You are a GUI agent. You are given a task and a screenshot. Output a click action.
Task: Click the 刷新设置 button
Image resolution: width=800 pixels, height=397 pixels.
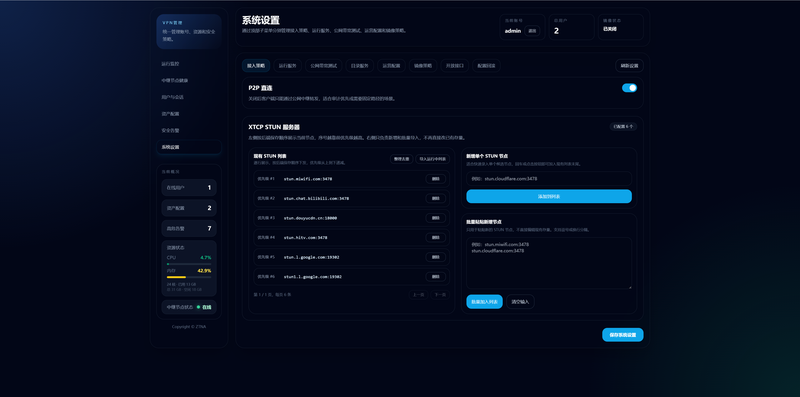629,66
